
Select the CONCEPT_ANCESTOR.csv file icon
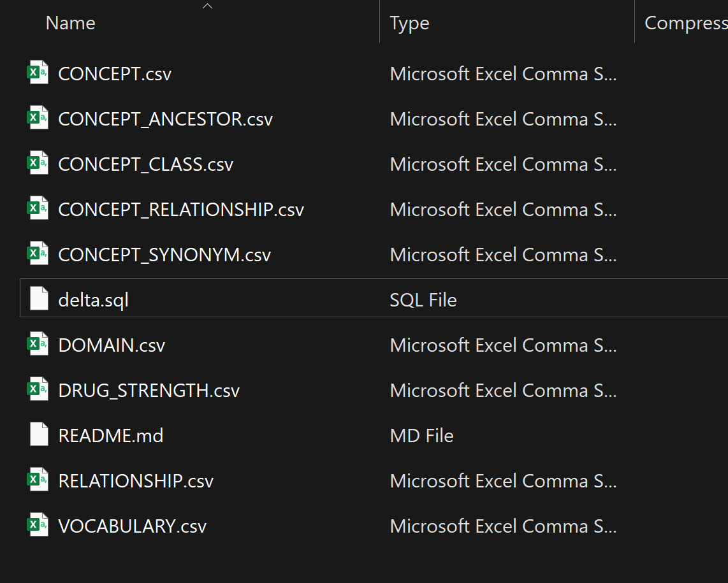38,118
